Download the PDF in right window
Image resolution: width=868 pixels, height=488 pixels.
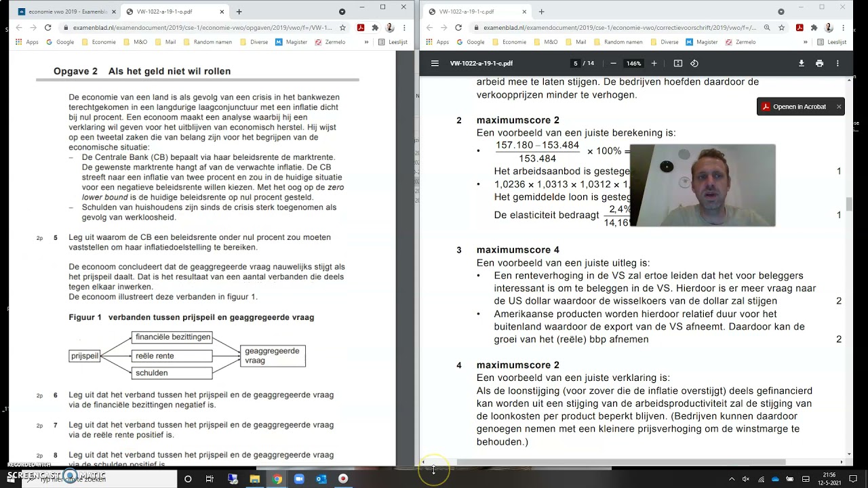click(x=801, y=63)
